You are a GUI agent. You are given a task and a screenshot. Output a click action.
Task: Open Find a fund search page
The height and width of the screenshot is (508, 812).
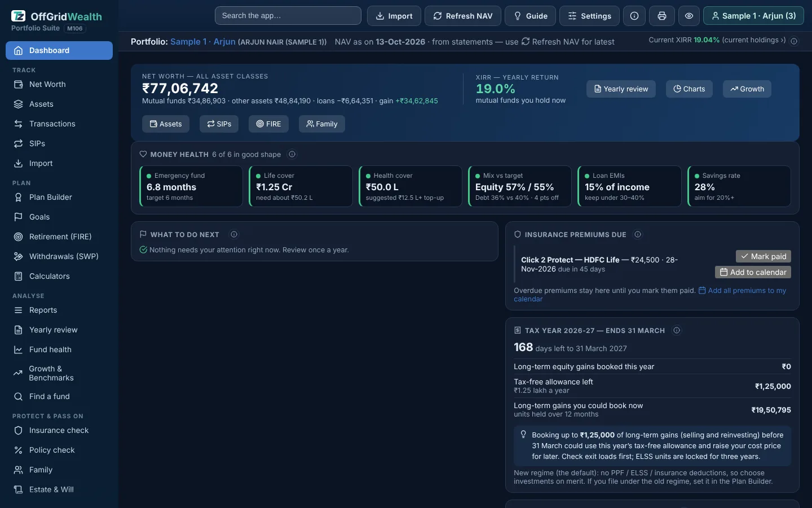click(59, 396)
